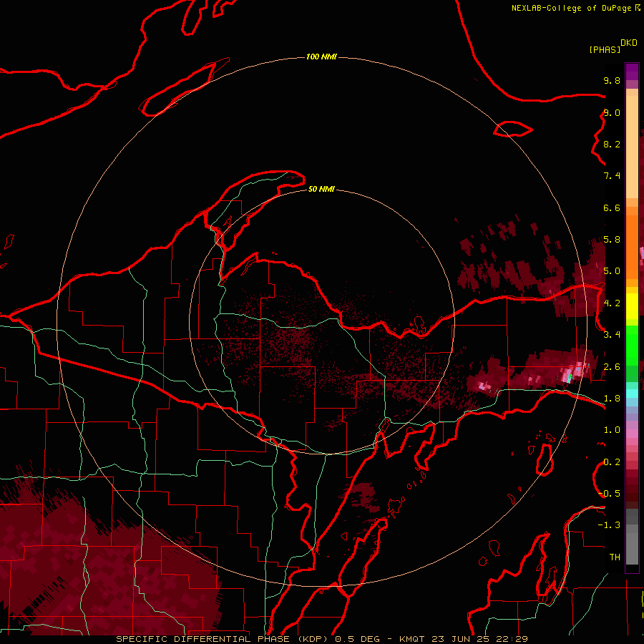
Task: Select the 3.4 legend value
Action: [612, 335]
